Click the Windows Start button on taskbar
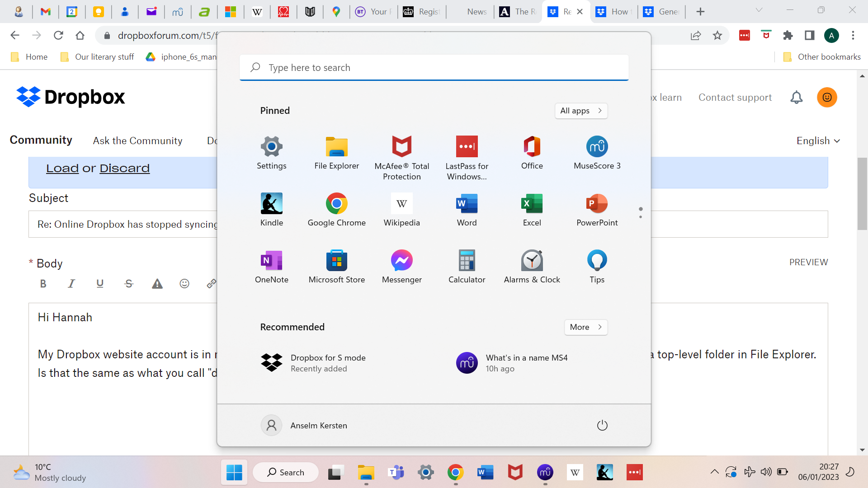This screenshot has height=488, width=868. 234,473
